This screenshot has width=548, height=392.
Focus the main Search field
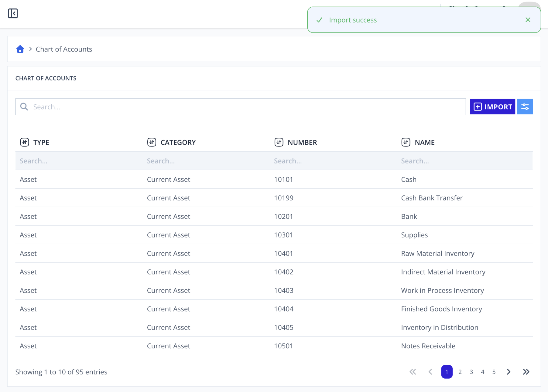coord(241,107)
